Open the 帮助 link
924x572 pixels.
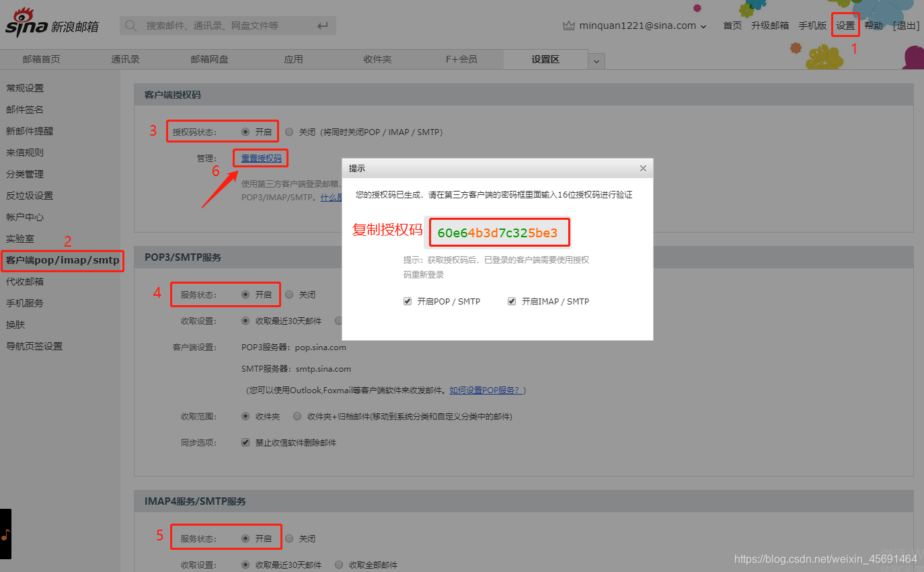pos(874,26)
